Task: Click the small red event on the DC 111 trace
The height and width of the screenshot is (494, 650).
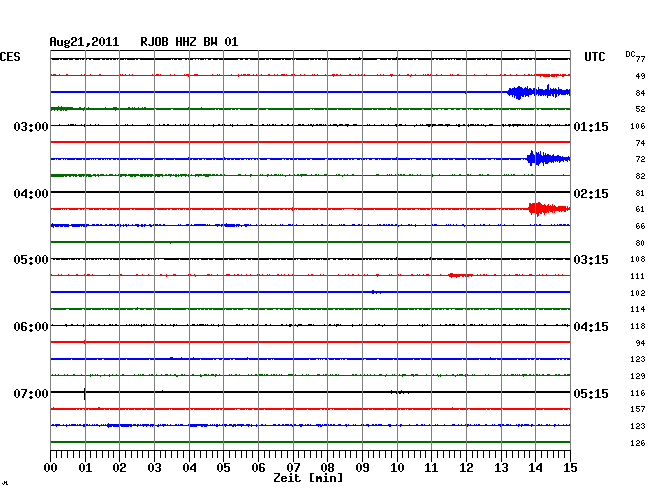Action: click(x=460, y=275)
